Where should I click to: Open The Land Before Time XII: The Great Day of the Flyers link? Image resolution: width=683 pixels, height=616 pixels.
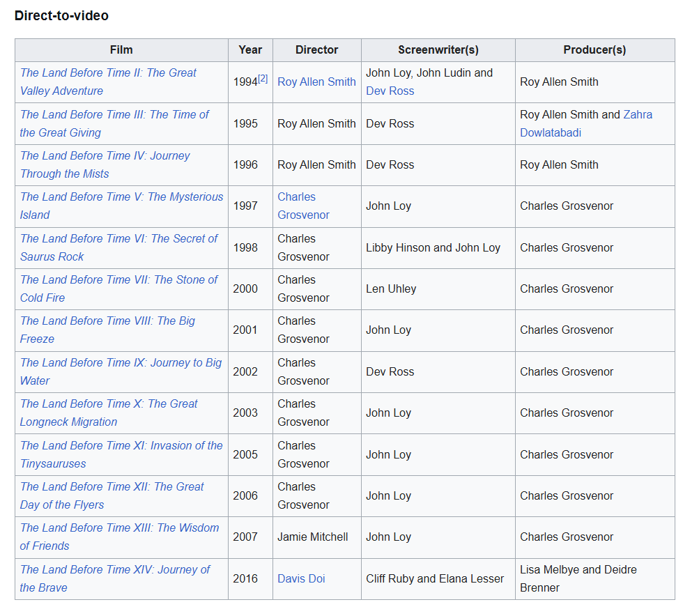[x=112, y=495]
